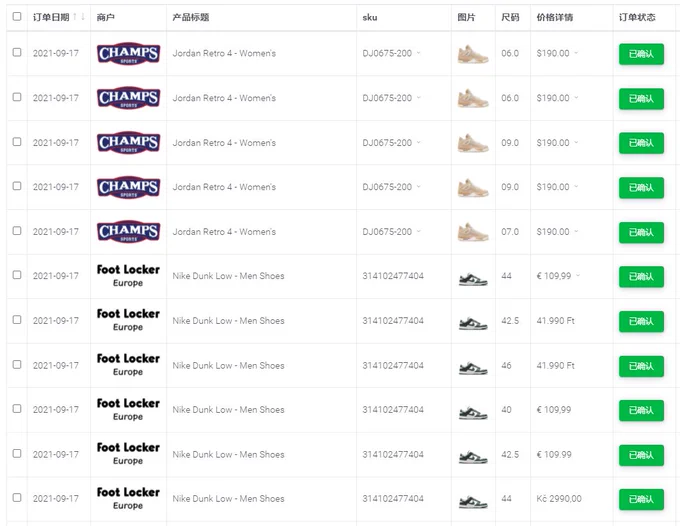The width and height of the screenshot is (680, 526).
Task: Open Nike Dunk Low image for Kč 2990,00 order
Action: [x=473, y=501]
